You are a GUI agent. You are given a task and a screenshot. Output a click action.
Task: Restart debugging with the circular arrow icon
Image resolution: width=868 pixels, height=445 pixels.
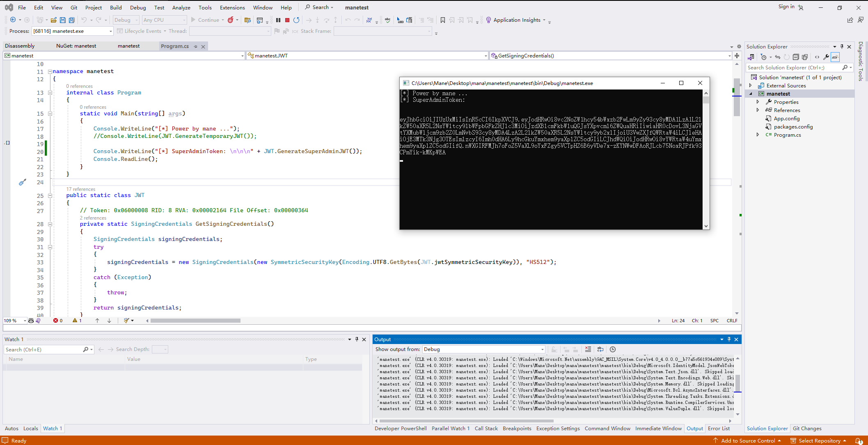(x=296, y=20)
